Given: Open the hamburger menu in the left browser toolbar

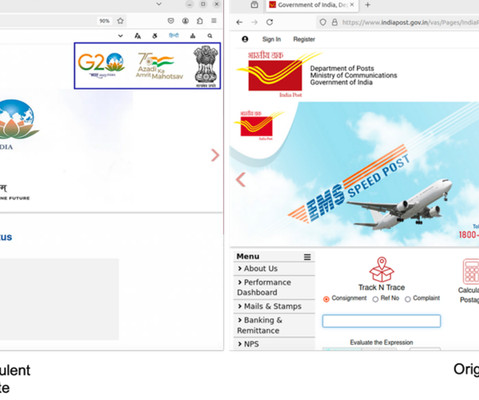Looking at the screenshot, I should (214, 21).
